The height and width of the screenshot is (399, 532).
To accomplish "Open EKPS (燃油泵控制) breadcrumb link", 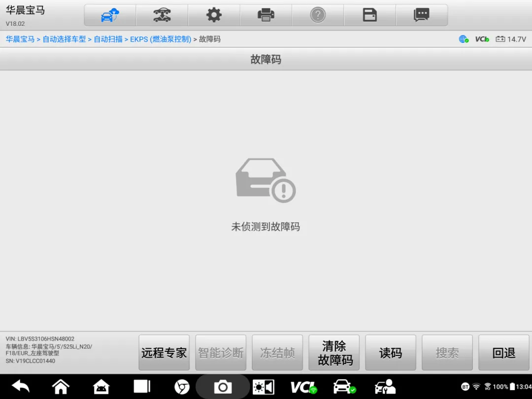I will [x=161, y=39].
